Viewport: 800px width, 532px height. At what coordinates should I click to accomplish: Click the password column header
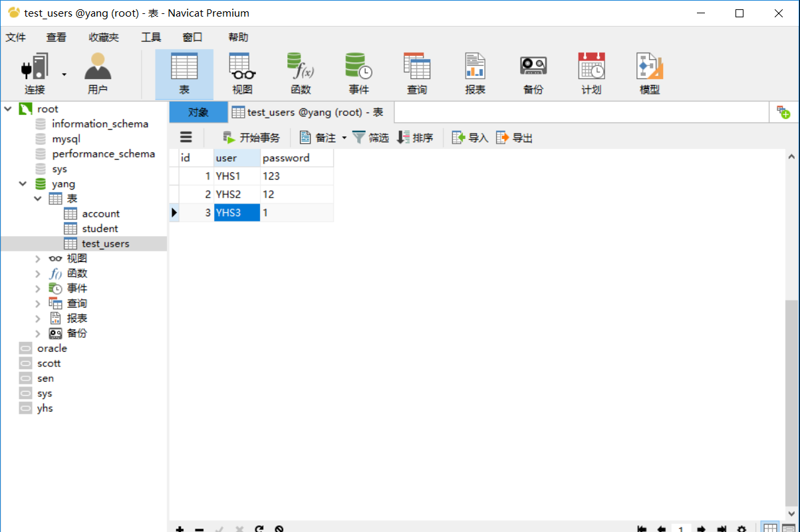pos(297,158)
